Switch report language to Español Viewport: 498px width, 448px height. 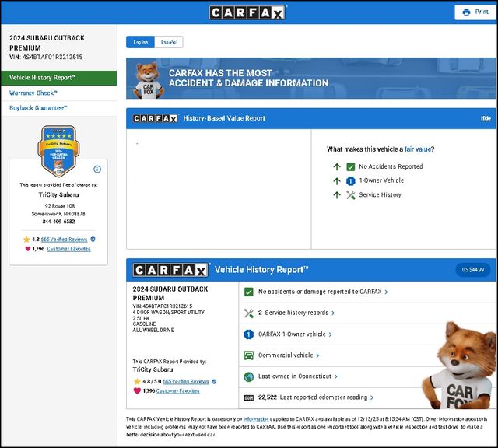coord(169,42)
